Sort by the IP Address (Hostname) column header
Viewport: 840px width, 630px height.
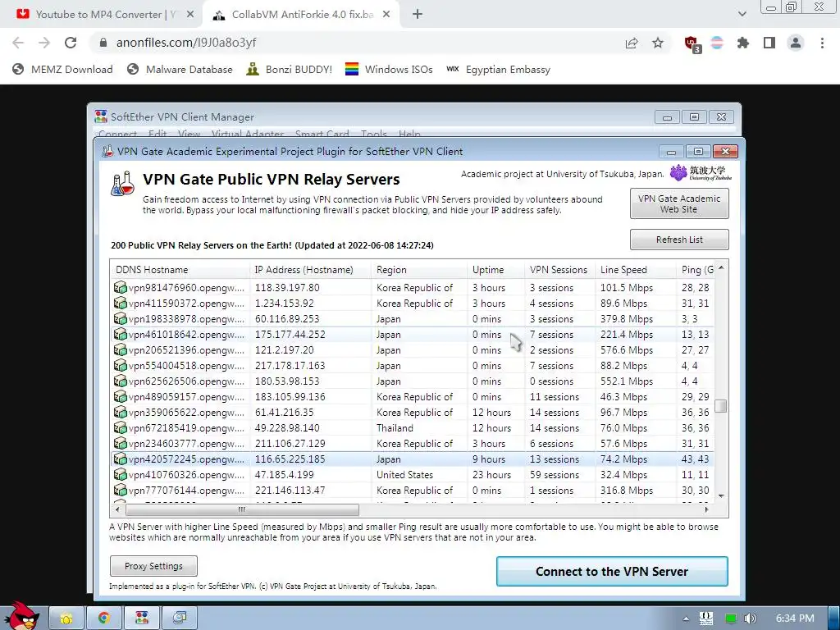click(x=311, y=269)
